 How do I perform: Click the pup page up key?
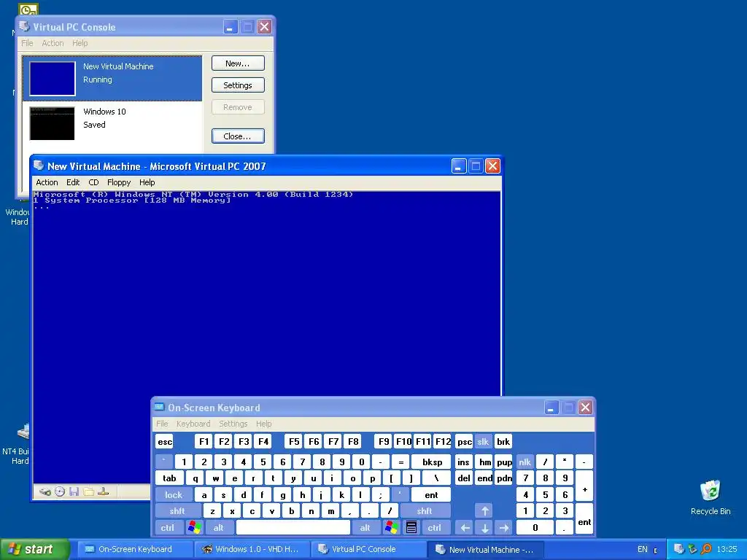[504, 462]
